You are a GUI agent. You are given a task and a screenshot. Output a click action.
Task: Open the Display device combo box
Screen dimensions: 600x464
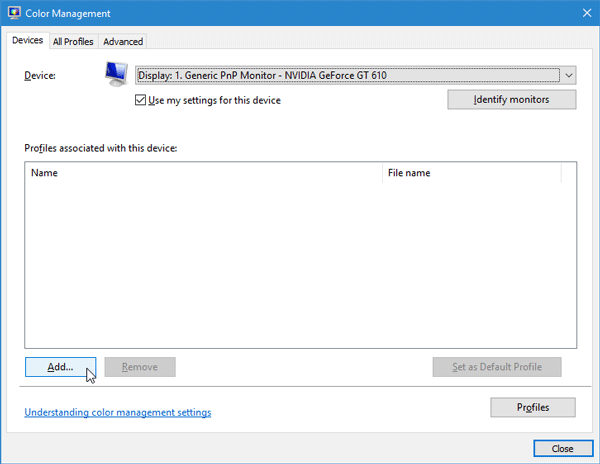pyautogui.click(x=355, y=75)
